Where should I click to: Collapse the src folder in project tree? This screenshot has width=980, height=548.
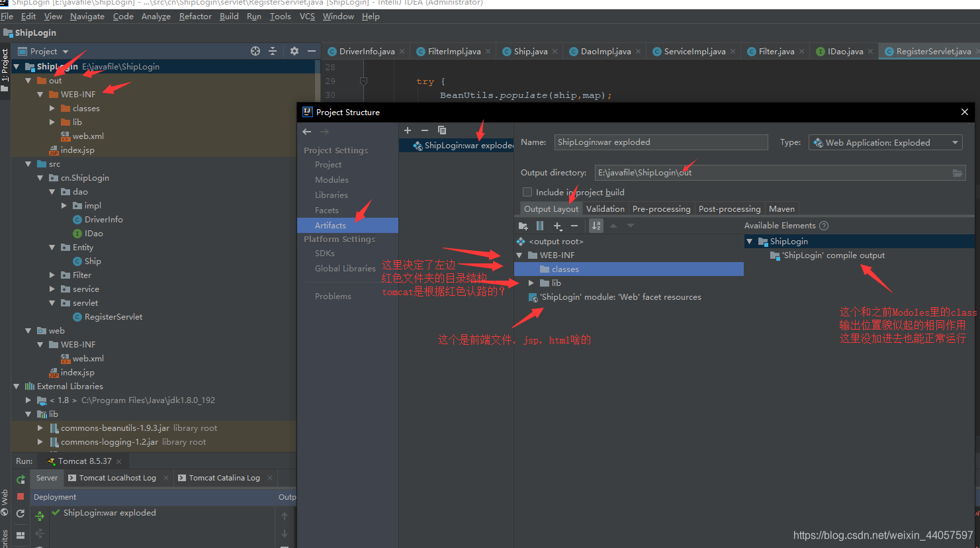pos(28,164)
